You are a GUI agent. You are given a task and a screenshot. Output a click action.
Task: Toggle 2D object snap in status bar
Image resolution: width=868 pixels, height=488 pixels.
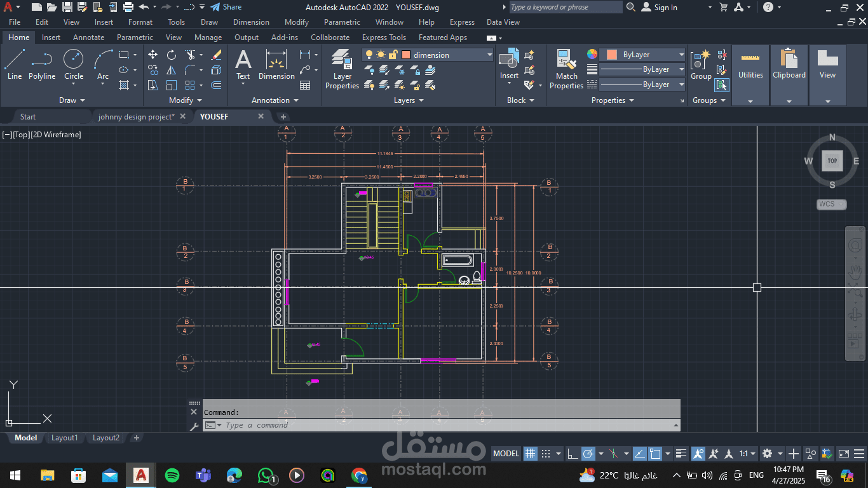[x=655, y=454]
